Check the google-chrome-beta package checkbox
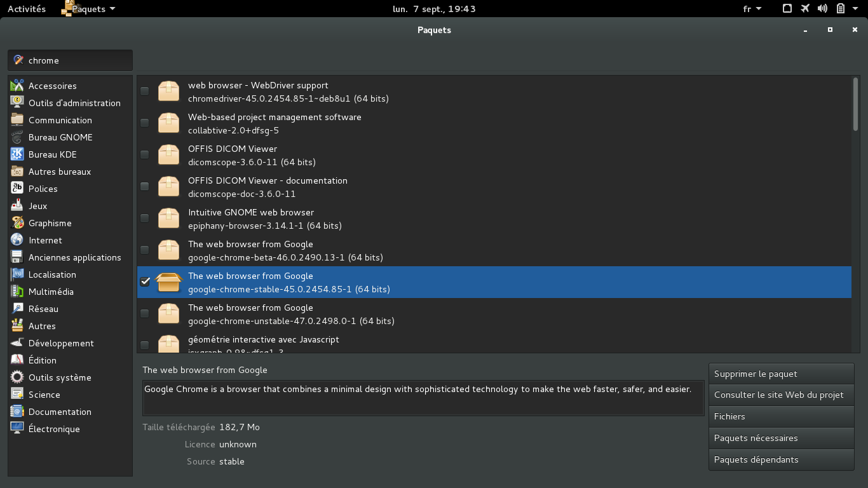The height and width of the screenshot is (488, 868). [145, 250]
